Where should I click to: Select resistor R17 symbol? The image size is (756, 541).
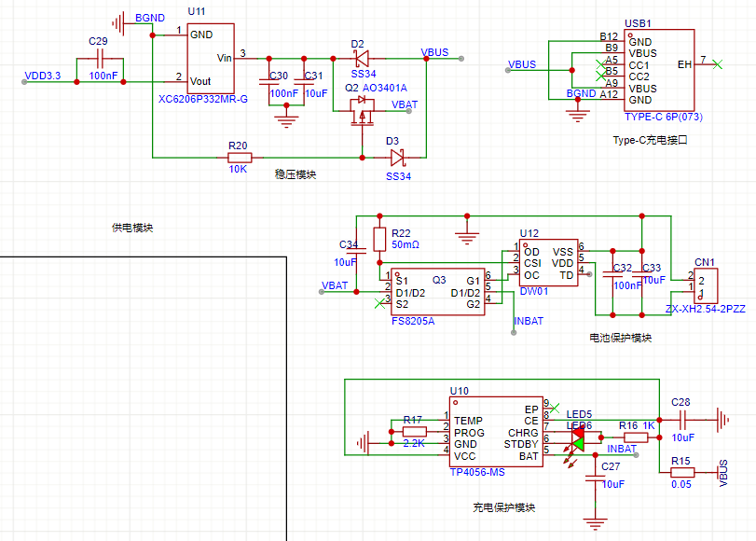414,432
